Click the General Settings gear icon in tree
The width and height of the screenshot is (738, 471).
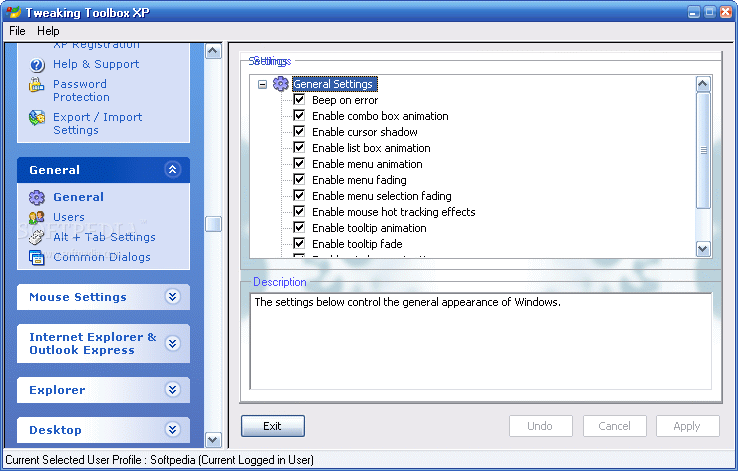281,84
